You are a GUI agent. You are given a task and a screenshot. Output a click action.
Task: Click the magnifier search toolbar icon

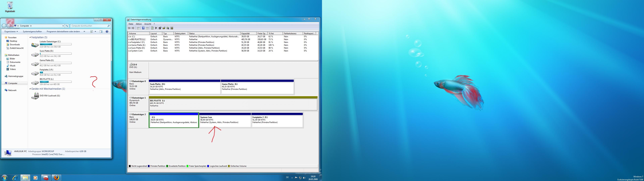pos(168,28)
